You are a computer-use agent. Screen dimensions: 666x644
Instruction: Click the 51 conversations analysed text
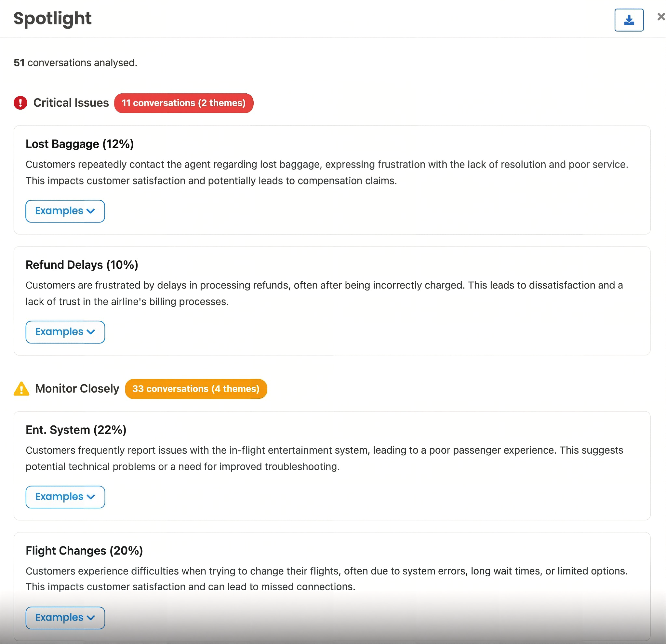75,63
